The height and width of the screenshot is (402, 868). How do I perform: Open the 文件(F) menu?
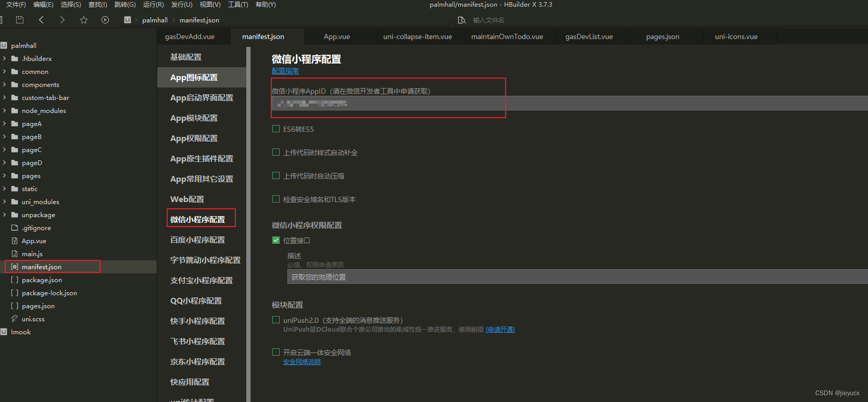tap(16, 5)
